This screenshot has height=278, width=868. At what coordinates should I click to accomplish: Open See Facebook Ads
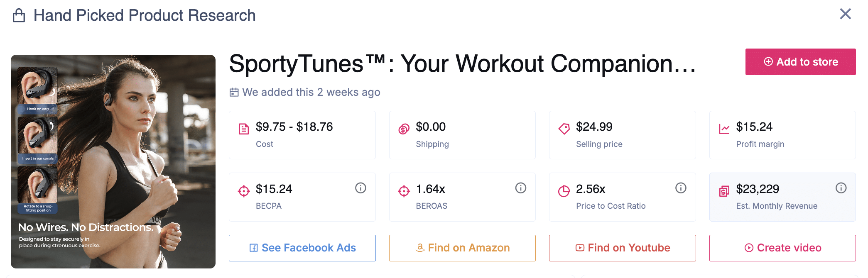pyautogui.click(x=302, y=248)
